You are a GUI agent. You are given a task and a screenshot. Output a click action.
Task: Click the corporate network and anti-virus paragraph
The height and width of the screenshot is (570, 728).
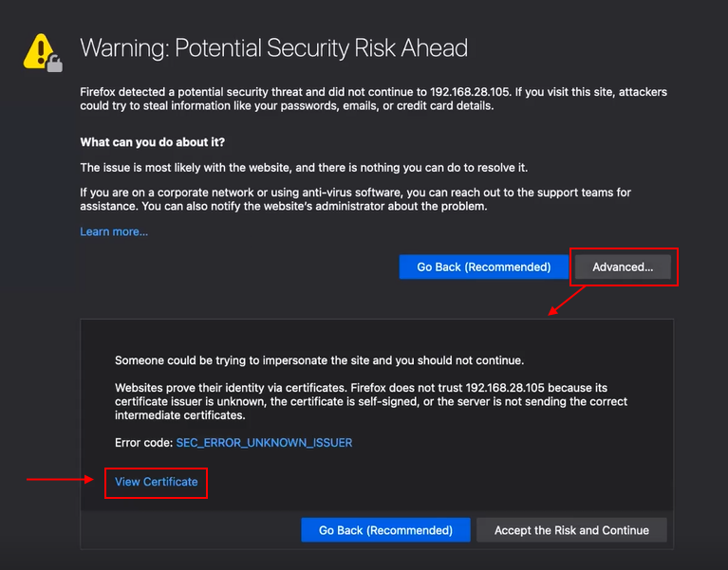click(355, 199)
